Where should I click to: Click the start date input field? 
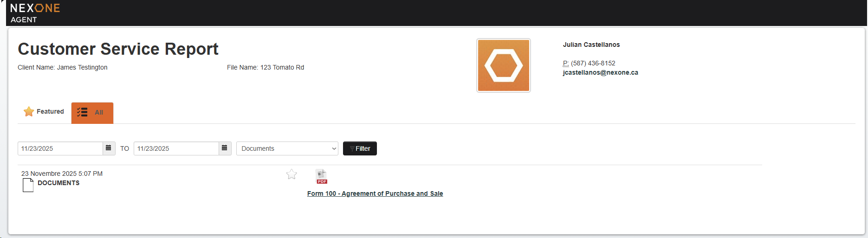coord(60,148)
